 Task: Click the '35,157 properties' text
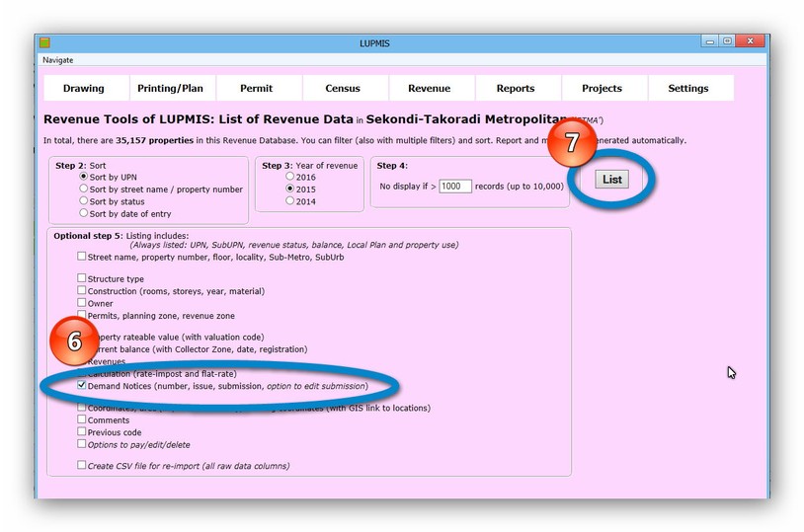pyautogui.click(x=154, y=140)
